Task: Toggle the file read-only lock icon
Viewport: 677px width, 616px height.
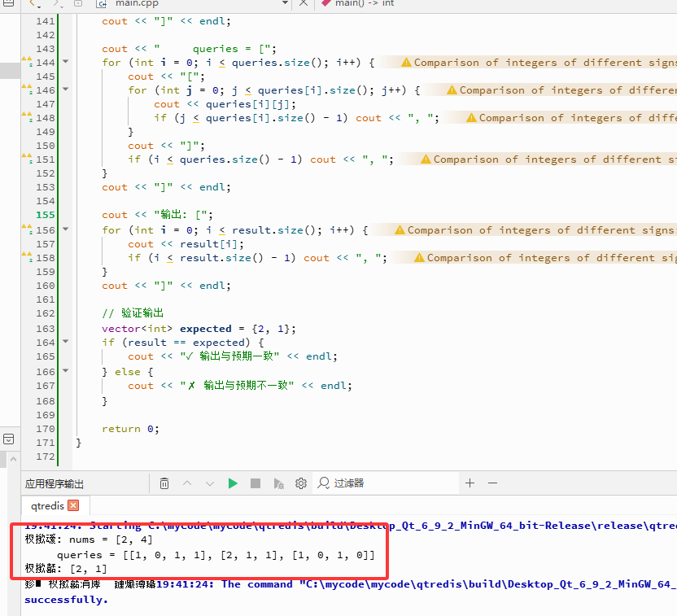Action: [78, 3]
